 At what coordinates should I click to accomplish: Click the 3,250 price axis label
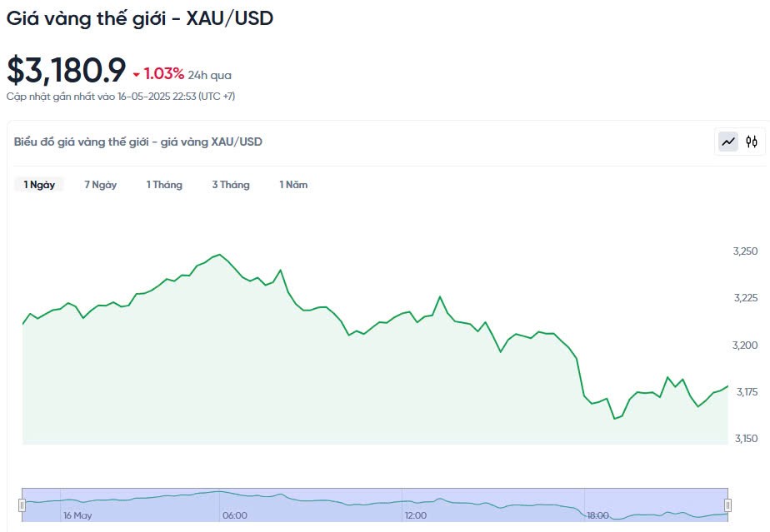point(745,251)
